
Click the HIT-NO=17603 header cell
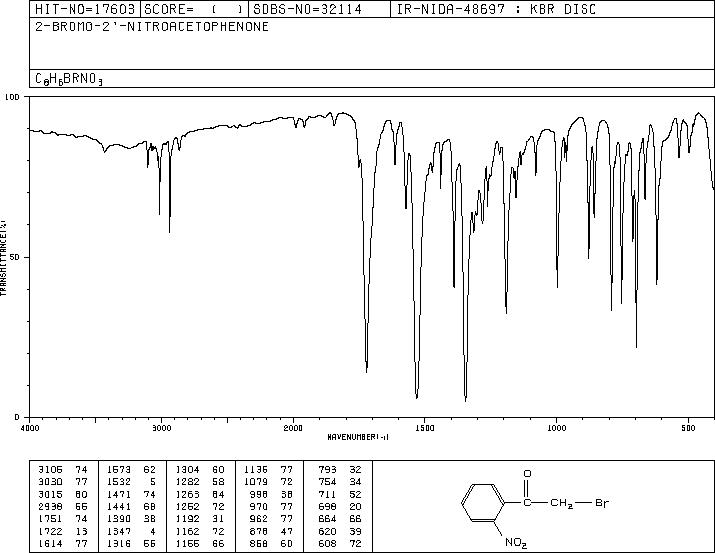[85, 9]
